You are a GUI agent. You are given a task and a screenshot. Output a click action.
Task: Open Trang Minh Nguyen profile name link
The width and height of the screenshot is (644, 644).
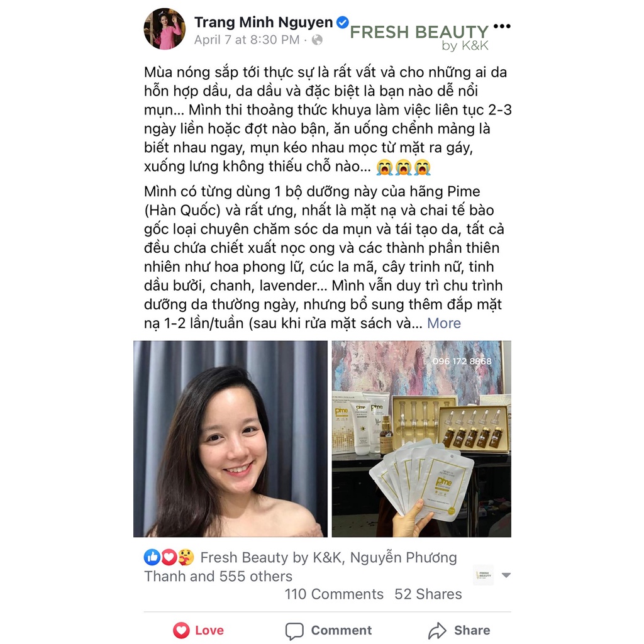(264, 22)
